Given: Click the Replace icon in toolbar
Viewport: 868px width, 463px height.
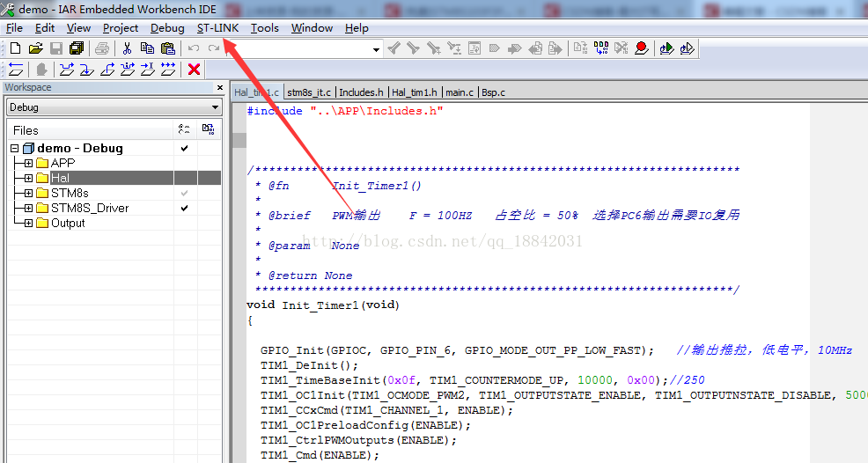Looking at the screenshot, I should coord(454,48).
